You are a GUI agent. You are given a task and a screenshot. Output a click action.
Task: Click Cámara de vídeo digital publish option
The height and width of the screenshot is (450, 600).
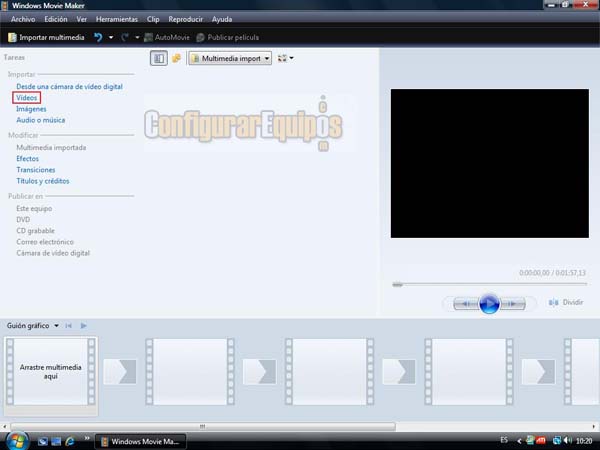coord(53,253)
